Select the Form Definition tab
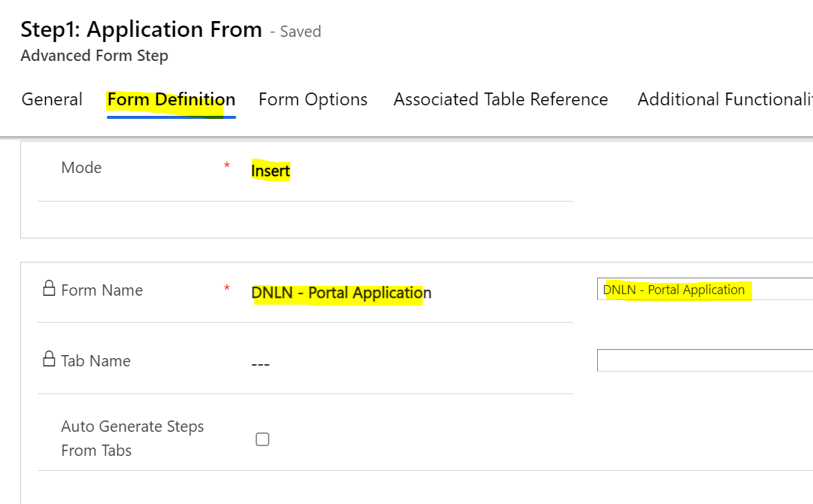 click(171, 99)
